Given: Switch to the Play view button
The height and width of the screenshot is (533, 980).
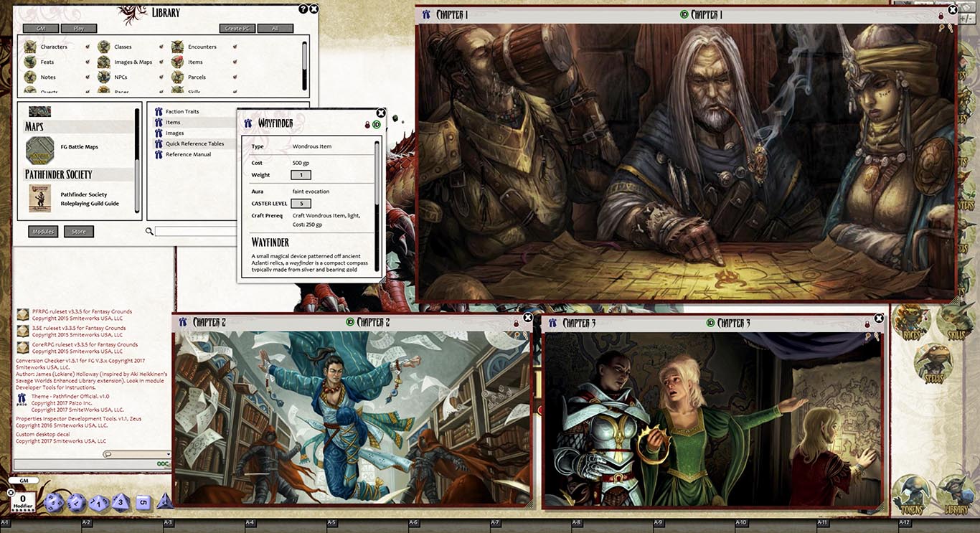Looking at the screenshot, I should 78,29.
